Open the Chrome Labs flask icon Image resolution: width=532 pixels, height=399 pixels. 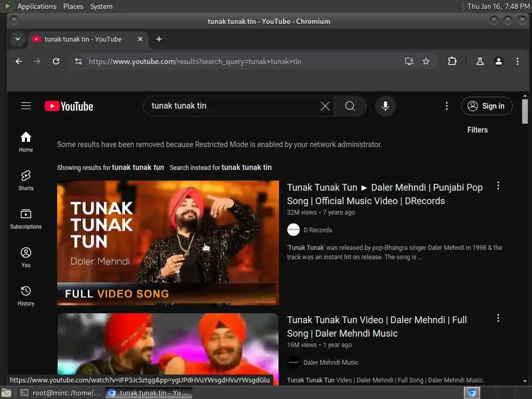[480, 61]
